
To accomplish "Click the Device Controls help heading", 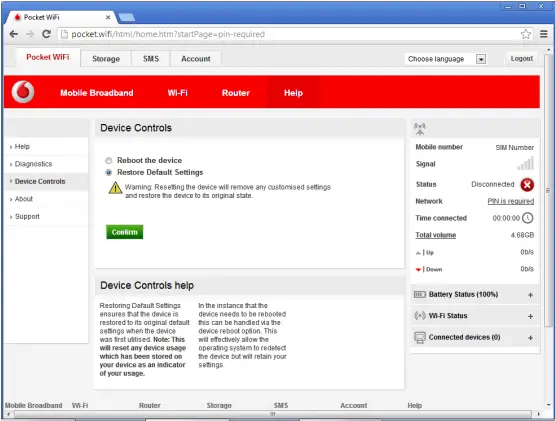I will point(147,285).
